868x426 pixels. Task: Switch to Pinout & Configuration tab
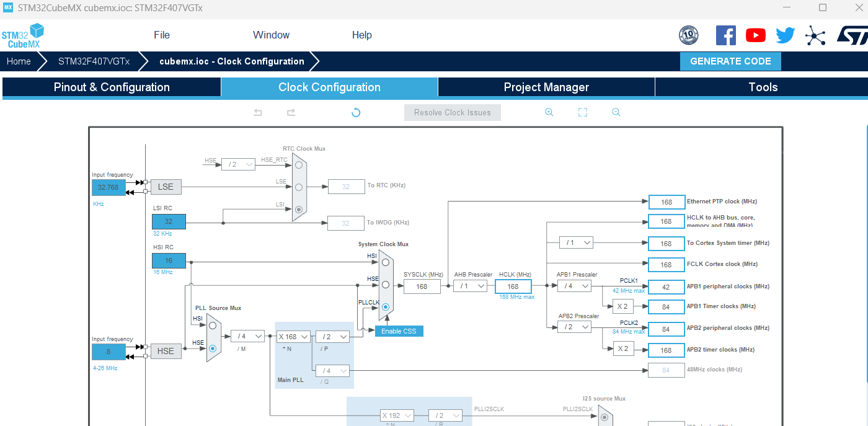pyautogui.click(x=112, y=87)
